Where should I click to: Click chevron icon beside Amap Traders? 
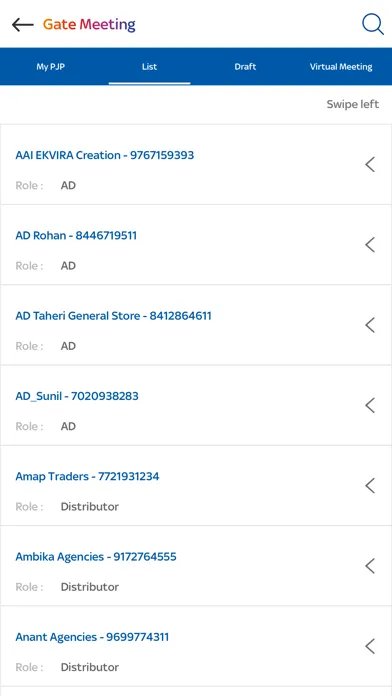(370, 486)
